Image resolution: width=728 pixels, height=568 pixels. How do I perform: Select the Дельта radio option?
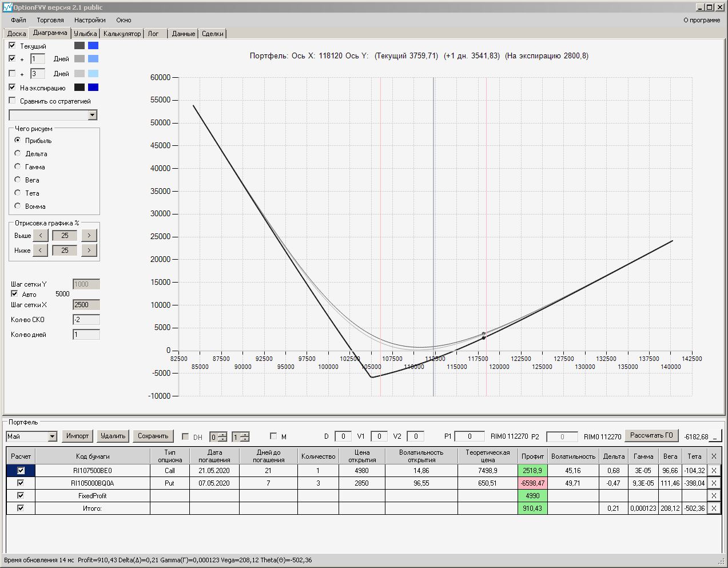pyautogui.click(x=18, y=153)
